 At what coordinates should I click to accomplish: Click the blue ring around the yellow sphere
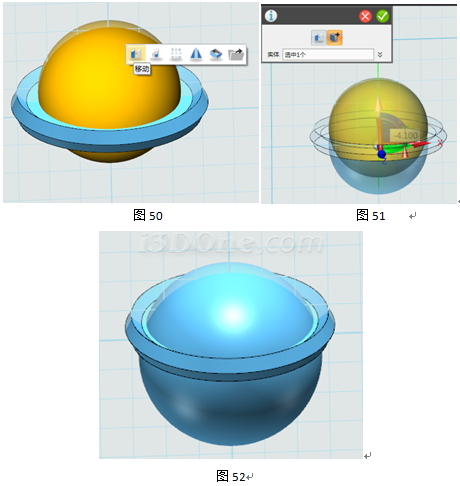[110, 138]
